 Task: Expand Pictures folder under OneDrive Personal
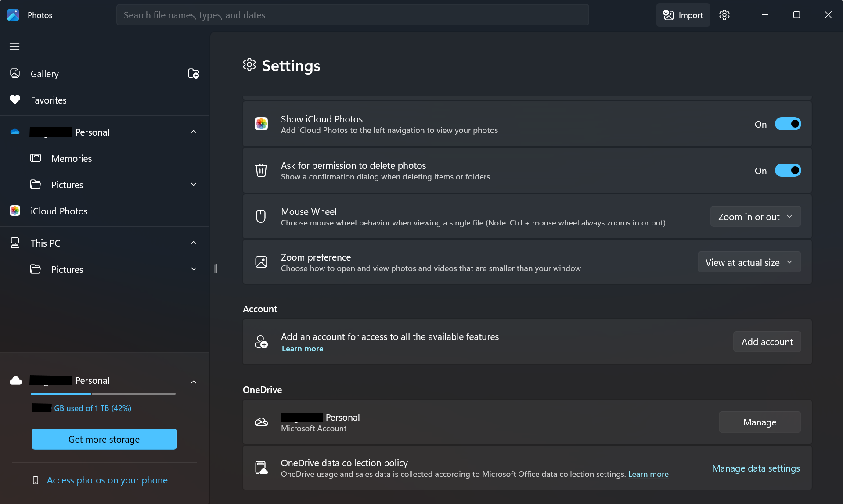194,185
